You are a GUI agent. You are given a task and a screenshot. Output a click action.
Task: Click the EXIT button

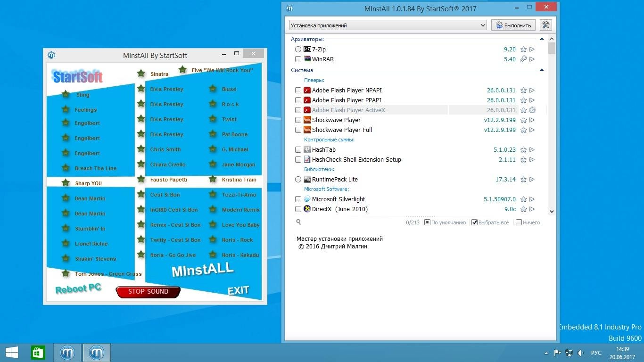(238, 291)
